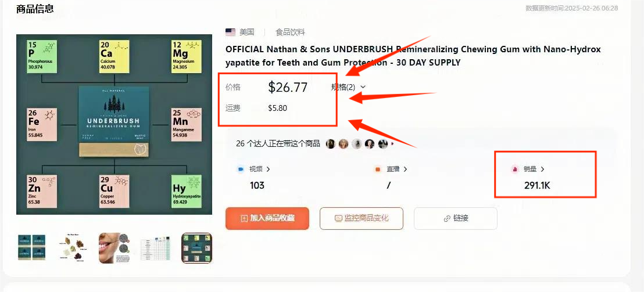Expand the 规格(2) dropdown

tap(348, 87)
